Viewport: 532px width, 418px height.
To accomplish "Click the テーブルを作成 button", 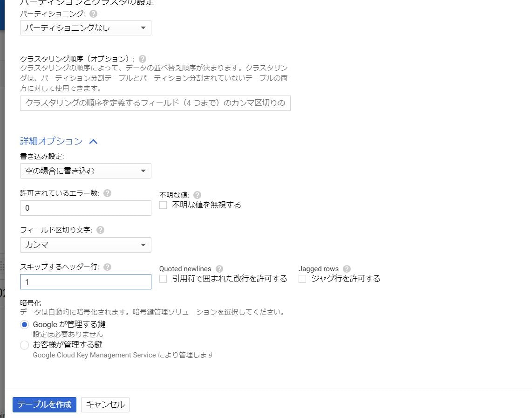I will (44, 404).
